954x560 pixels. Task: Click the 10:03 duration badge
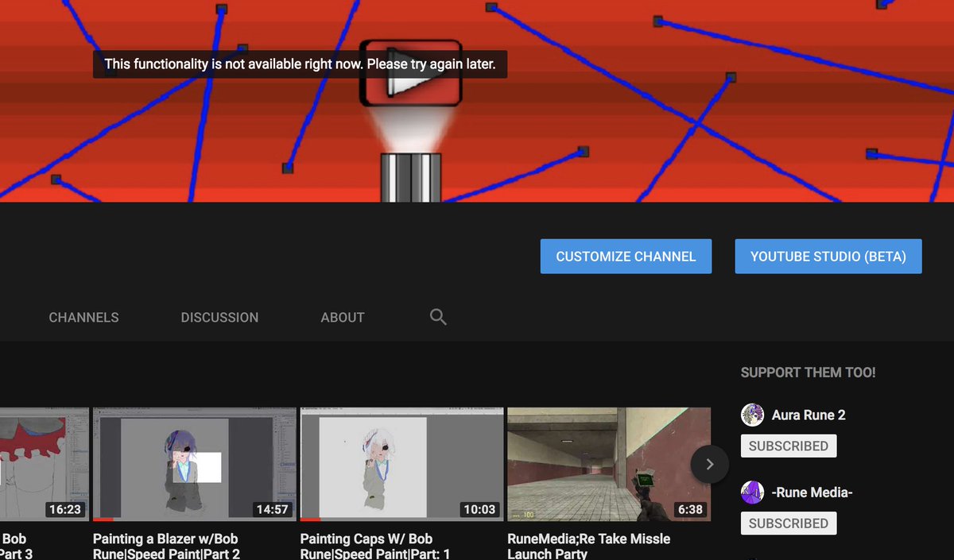coord(479,509)
